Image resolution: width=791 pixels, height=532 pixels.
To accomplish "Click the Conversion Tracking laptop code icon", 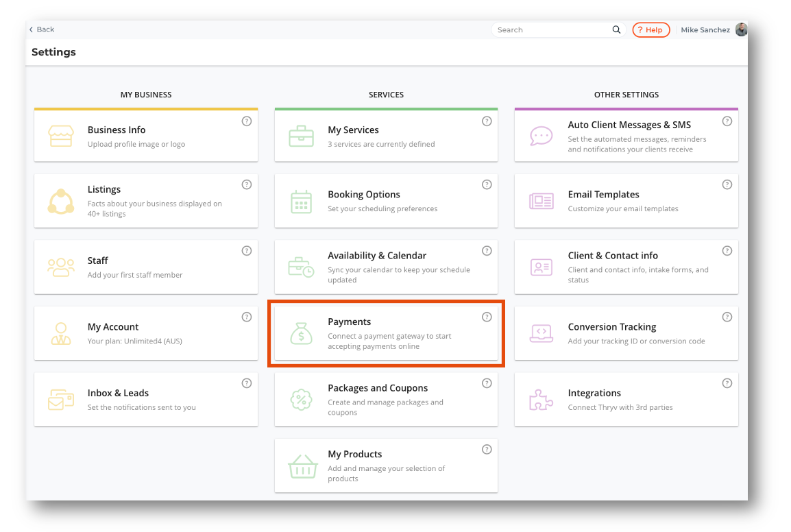I will [541, 333].
